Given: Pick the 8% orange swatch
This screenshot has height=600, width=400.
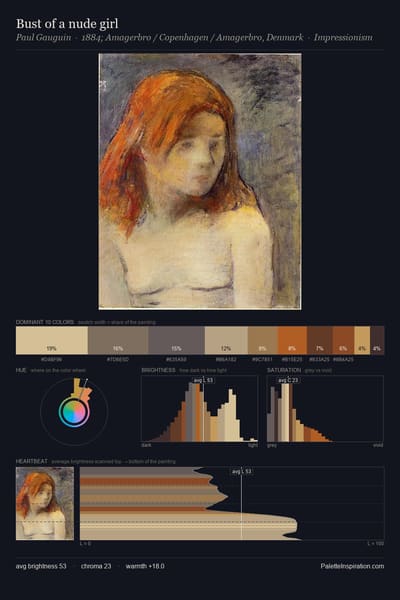Looking at the screenshot, I should [x=292, y=340].
